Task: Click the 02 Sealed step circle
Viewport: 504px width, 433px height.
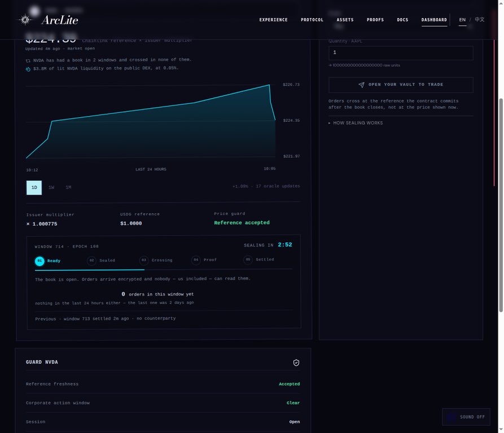Action: [91, 260]
